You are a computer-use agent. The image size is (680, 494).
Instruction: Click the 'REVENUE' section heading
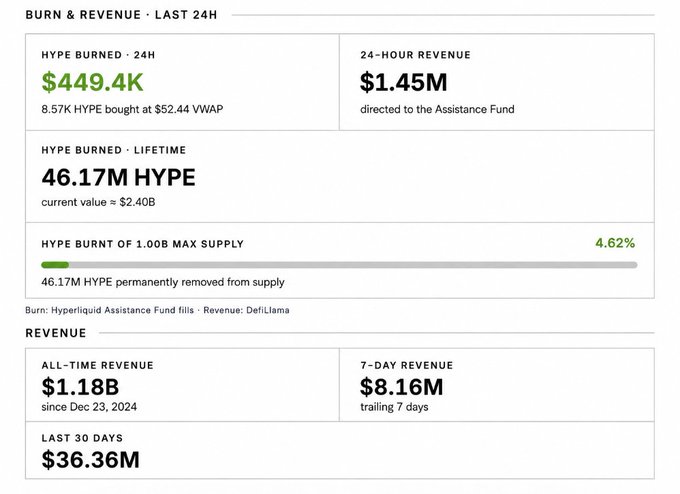[56, 333]
